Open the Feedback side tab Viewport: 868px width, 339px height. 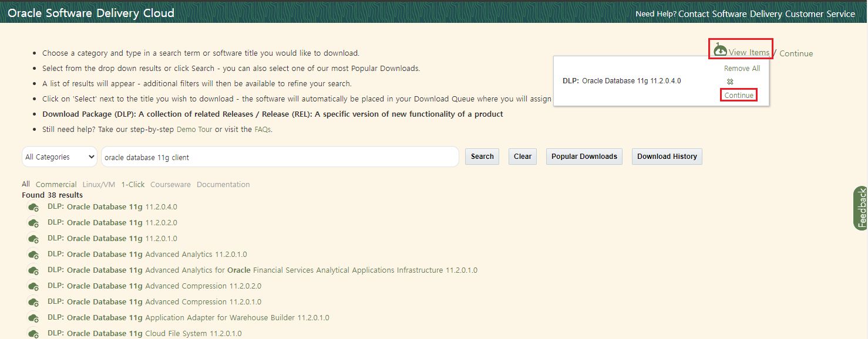862,208
